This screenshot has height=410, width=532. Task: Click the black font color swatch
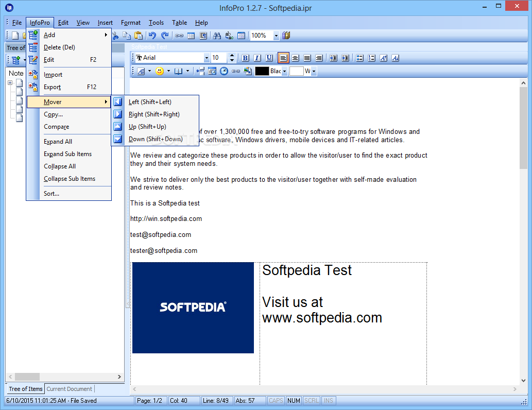coord(262,71)
